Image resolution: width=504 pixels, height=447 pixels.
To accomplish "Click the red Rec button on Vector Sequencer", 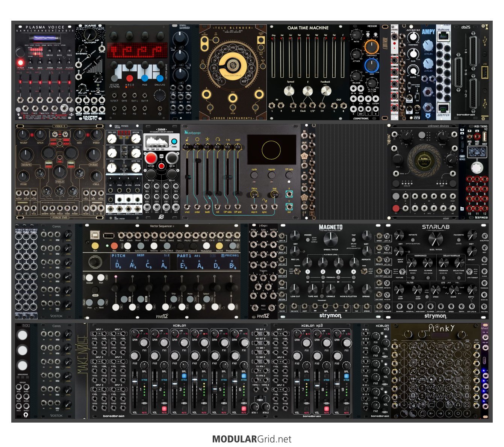I will coord(114,246).
